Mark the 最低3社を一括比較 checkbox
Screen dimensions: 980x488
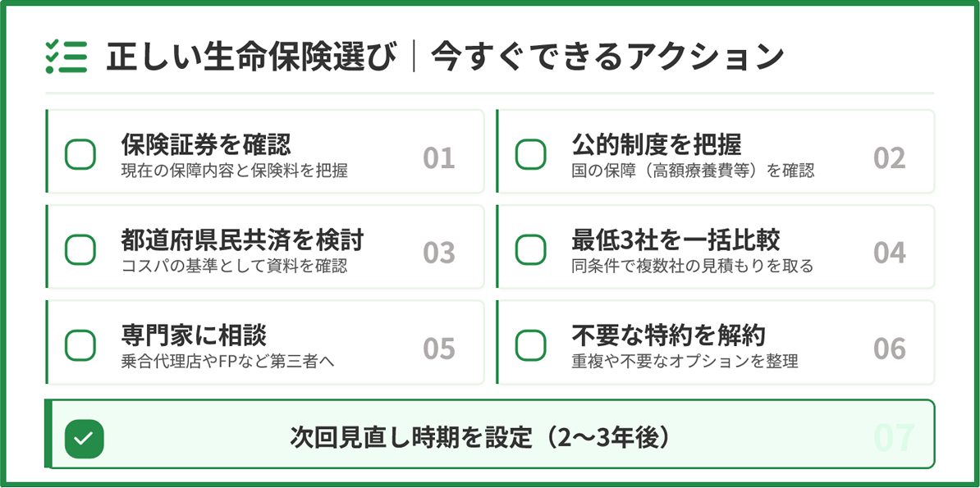pyautogui.click(x=531, y=249)
